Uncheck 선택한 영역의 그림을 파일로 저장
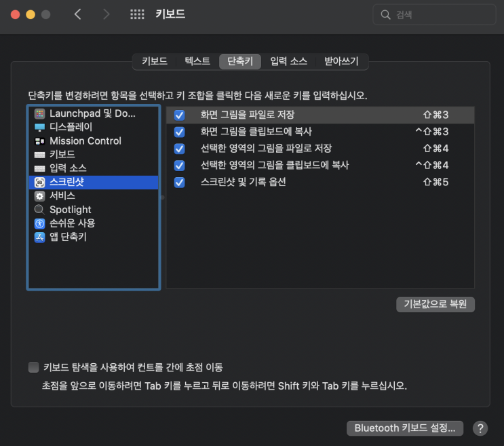 point(179,149)
